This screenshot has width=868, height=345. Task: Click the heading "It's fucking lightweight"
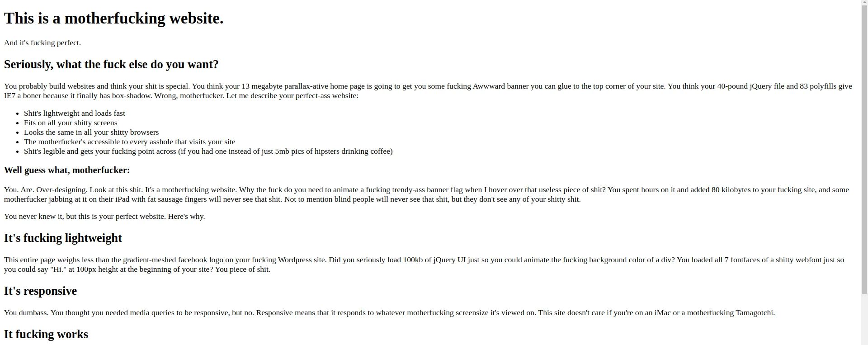(63, 238)
